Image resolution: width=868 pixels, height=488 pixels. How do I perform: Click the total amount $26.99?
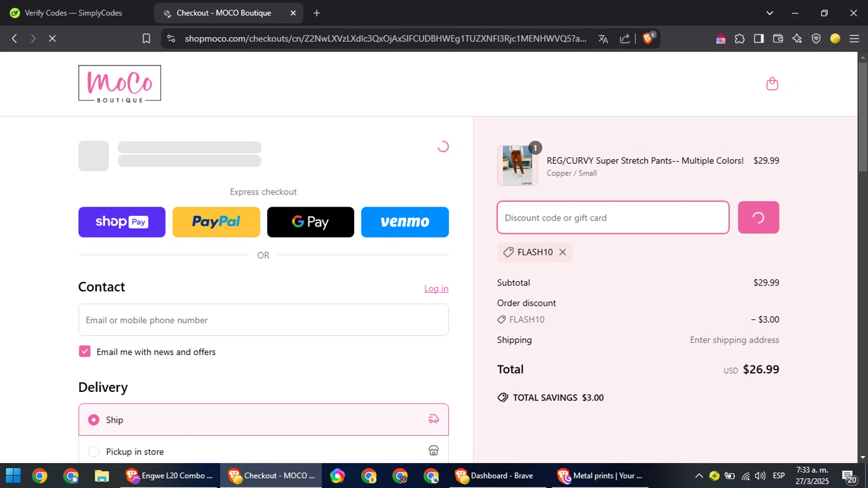[x=761, y=369]
